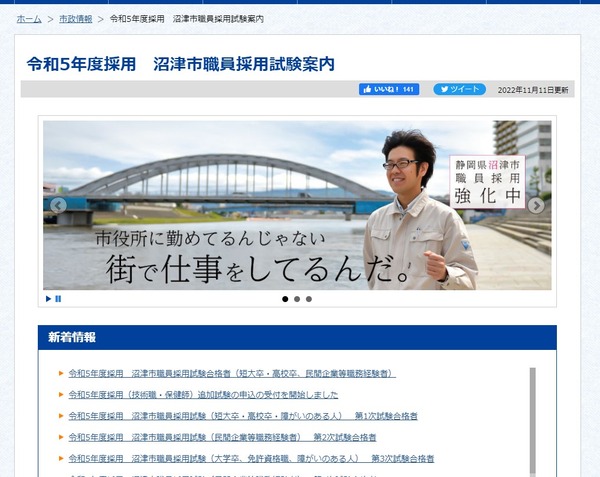Viewport: 600px width, 477px height.
Task: Open 短大卒・高校卒、民間企業等職務経験者 合格者 link
Action: (x=232, y=373)
